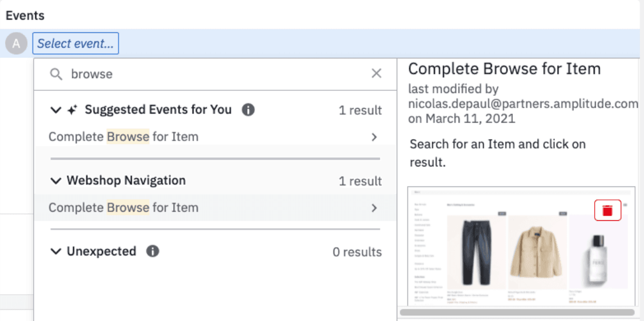Viewport: 644px width, 321px height.
Task: Click the nicolas.depaul@partners.amplitude.com email
Action: pos(523,104)
